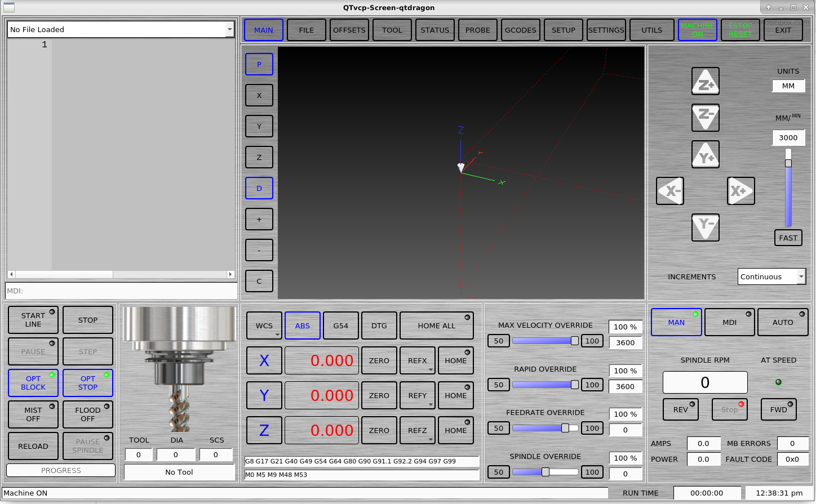816x504 pixels.
Task: Click the EXIT button
Action: coord(783,30)
